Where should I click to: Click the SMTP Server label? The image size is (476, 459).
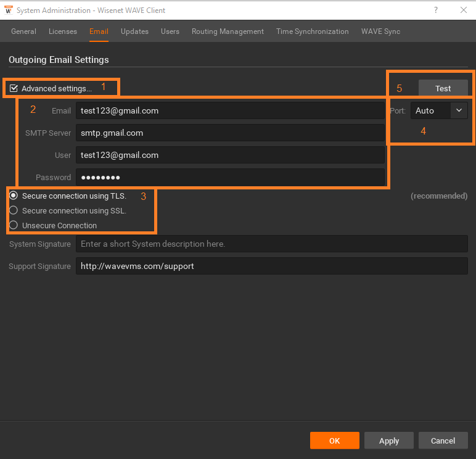point(48,133)
